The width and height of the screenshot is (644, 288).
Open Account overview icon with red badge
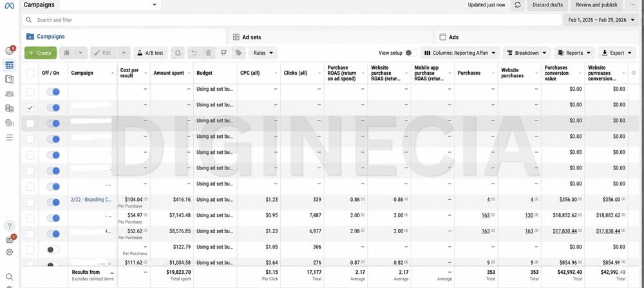click(x=10, y=50)
